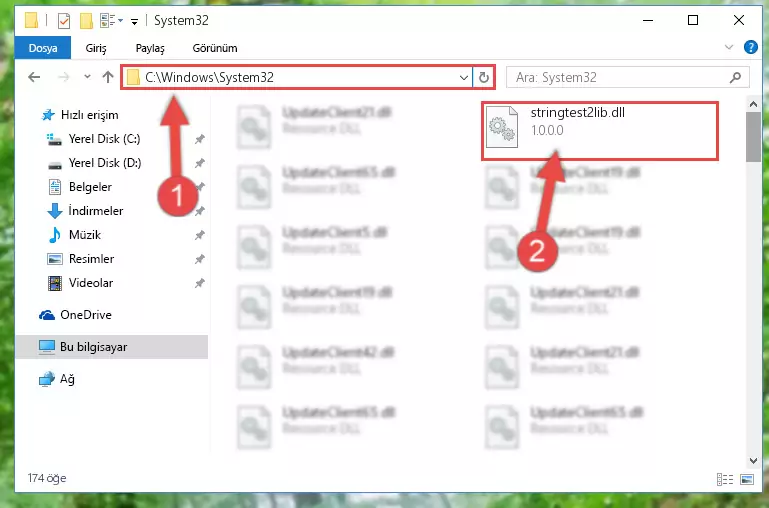Click the Resimler picture icon
Viewport: 769px width, 508px height.
point(54,259)
